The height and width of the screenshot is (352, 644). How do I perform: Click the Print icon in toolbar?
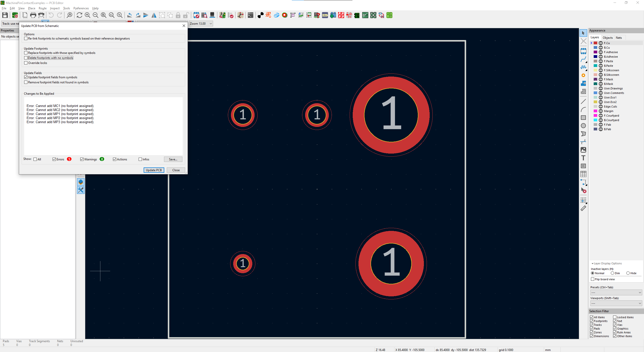(x=33, y=15)
